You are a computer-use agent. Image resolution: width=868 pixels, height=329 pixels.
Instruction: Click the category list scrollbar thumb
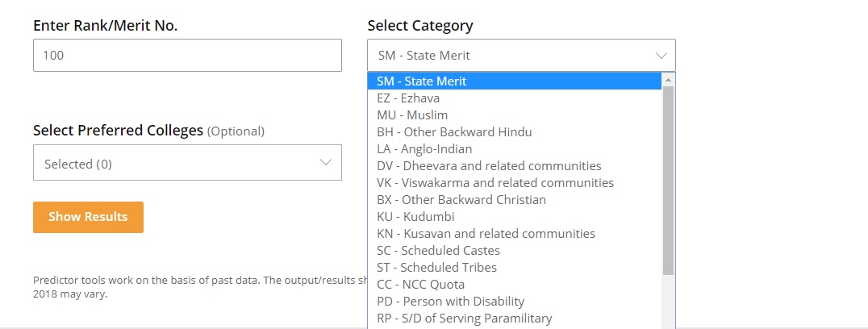(x=668, y=177)
